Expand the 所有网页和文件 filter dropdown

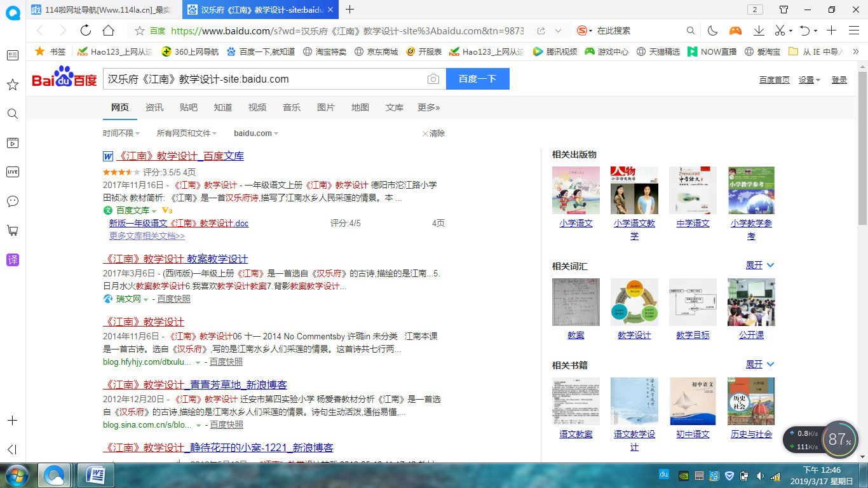click(187, 133)
